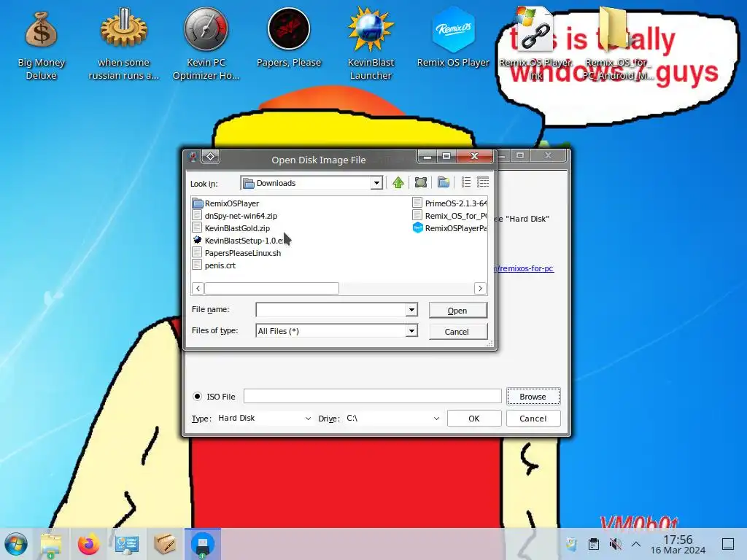The width and height of the screenshot is (747, 560).
Task: Open the Windows Start button
Action: tap(16, 544)
